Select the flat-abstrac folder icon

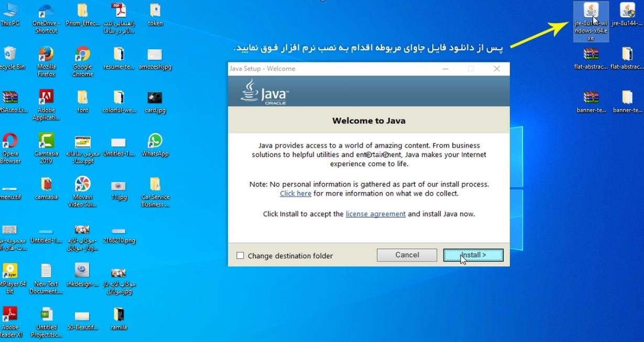point(627,58)
